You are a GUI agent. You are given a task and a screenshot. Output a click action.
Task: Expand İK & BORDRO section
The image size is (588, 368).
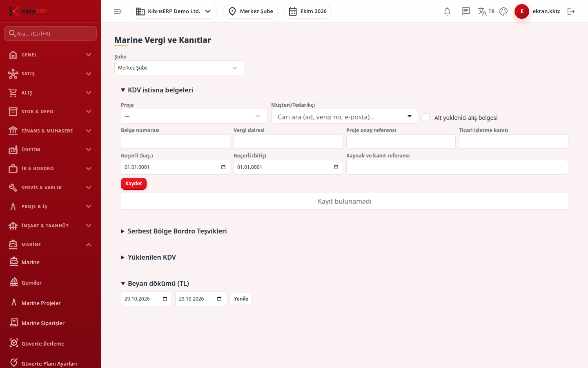(51, 168)
